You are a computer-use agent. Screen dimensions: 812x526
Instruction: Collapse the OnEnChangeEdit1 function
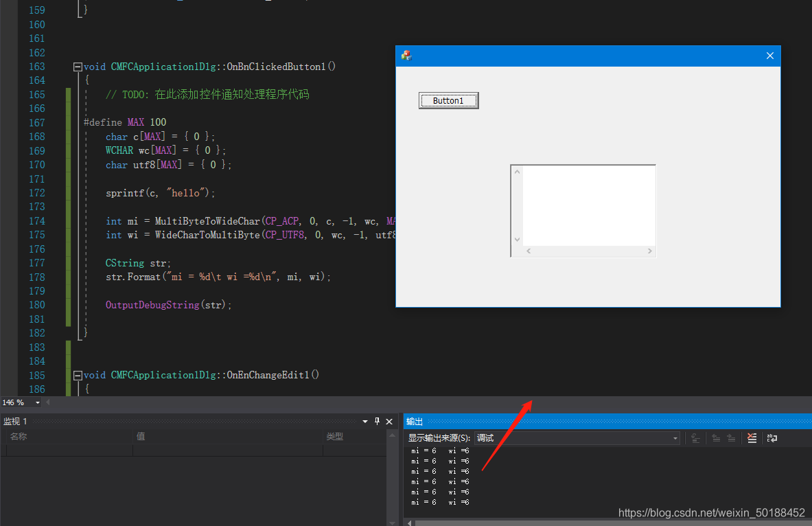click(78, 375)
